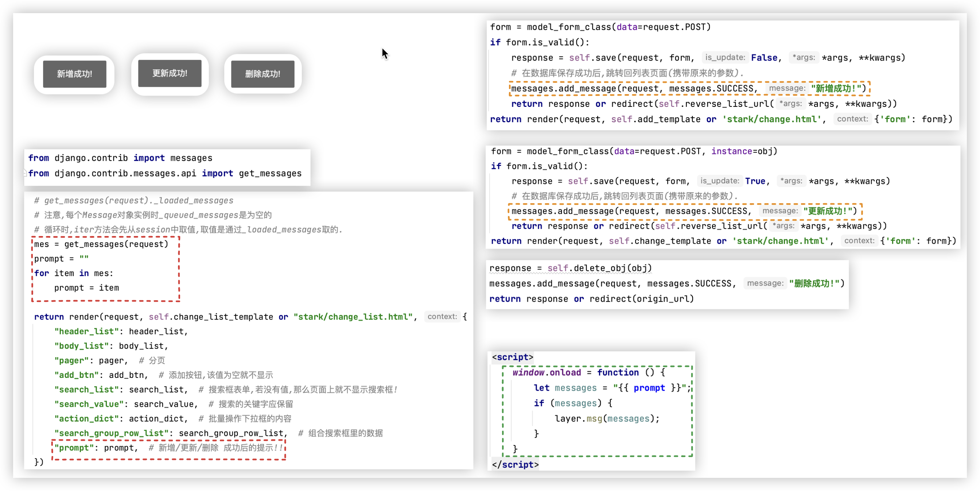This screenshot has height=491, width=980.
Task: Click message hint beside "新增成功!" string
Action: pos(787,88)
